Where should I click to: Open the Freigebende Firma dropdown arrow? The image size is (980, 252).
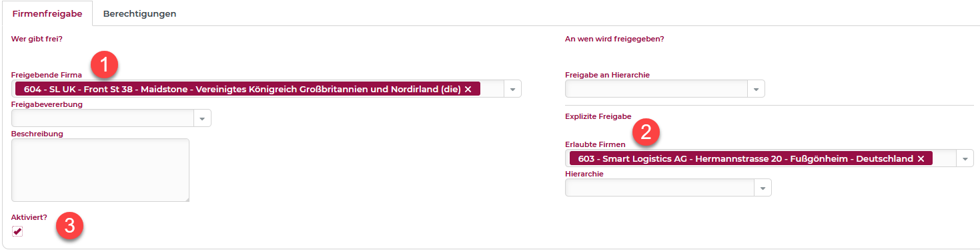[x=512, y=89]
